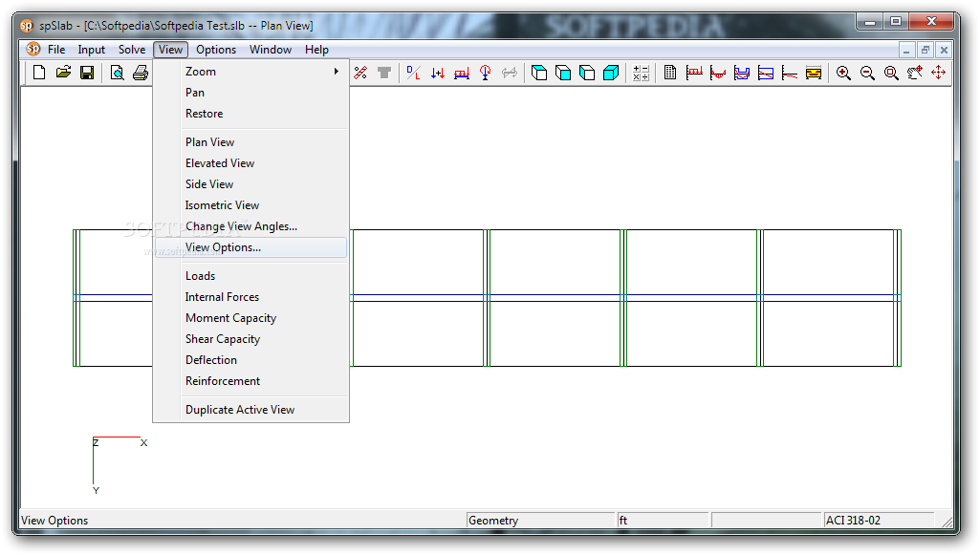The image size is (980, 555).
Task: Click the D/L load cases toolbar icon
Action: pyautogui.click(x=413, y=73)
